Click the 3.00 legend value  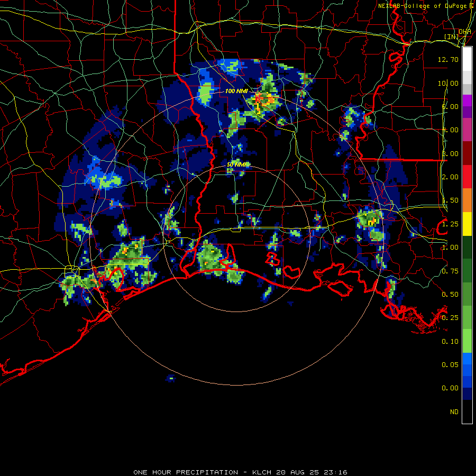(x=450, y=153)
